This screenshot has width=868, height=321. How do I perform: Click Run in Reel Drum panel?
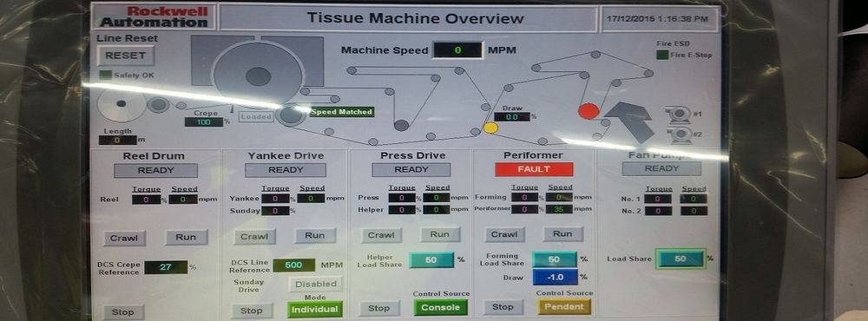(186, 238)
